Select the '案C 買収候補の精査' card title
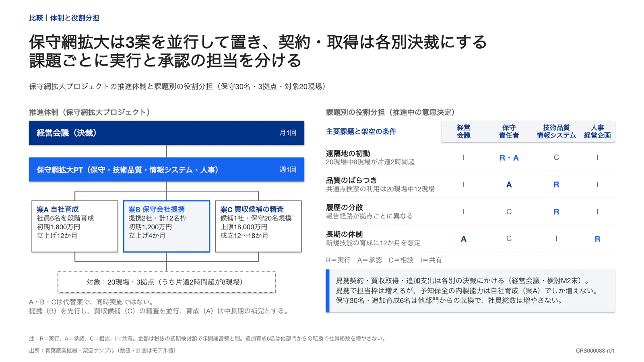Viewport: 644px width, 362px height. [x=252, y=209]
